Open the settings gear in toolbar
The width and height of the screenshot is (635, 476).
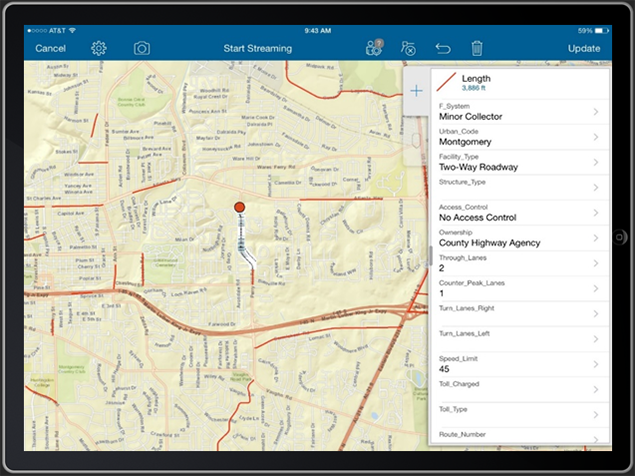pos(99,48)
